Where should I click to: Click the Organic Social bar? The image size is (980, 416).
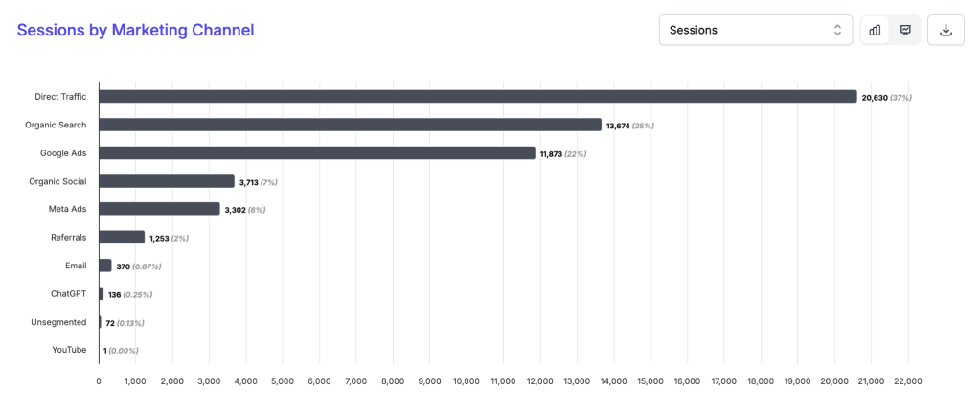pyautogui.click(x=167, y=181)
